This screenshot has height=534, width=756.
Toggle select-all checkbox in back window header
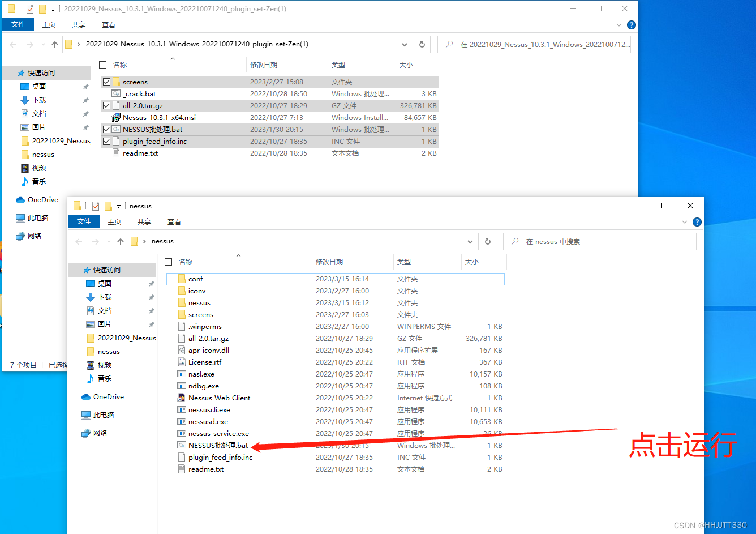coord(102,65)
